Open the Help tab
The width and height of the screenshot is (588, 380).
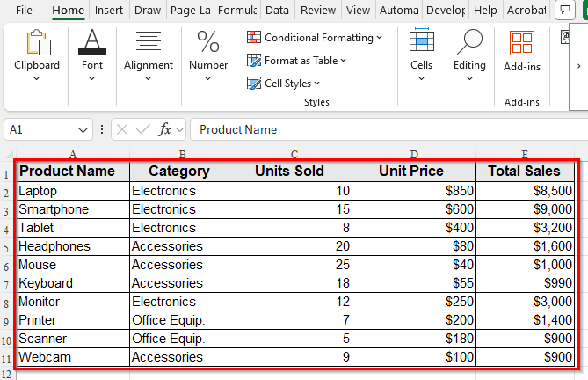[x=485, y=11]
